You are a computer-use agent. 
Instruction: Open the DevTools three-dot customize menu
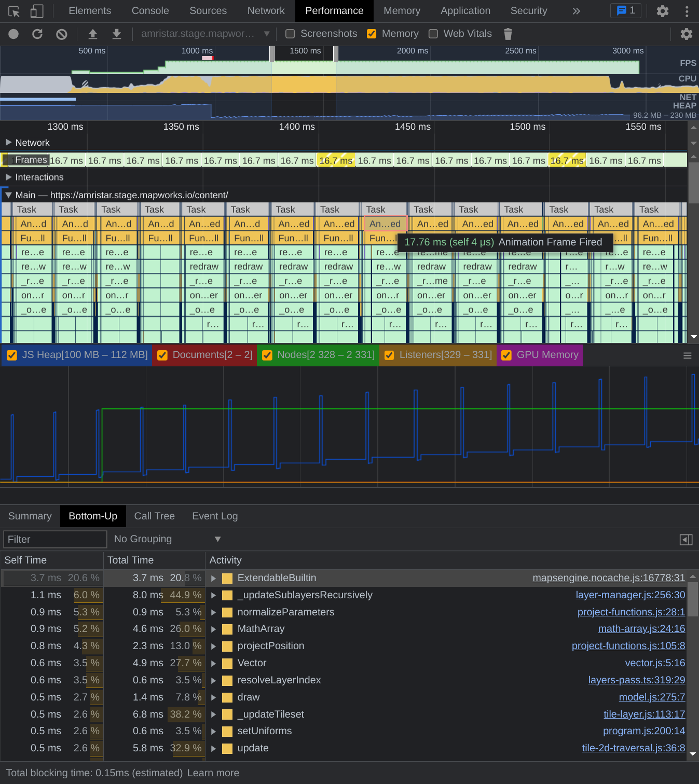click(x=687, y=11)
